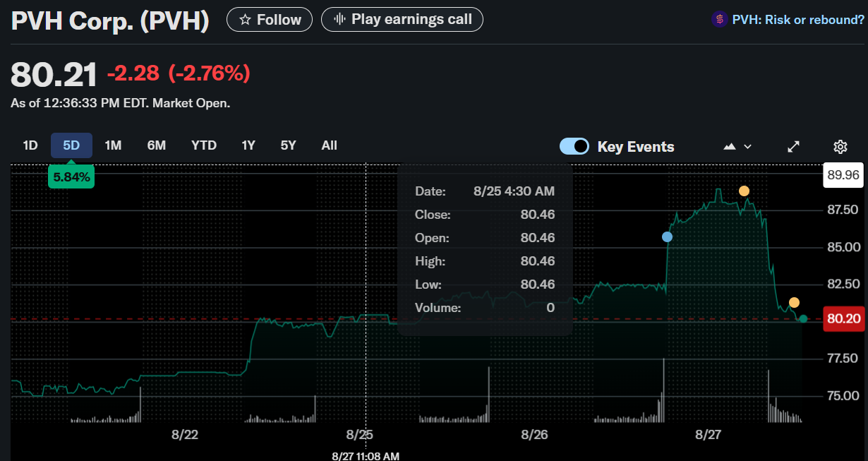Click the tooltip 'Close:' label
The image size is (868, 461).
[x=433, y=215]
